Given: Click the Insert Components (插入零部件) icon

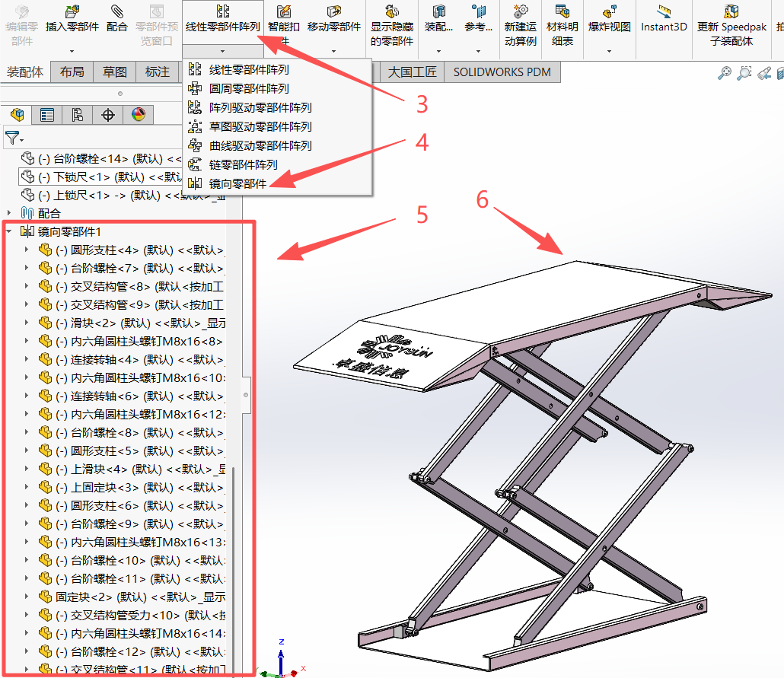Looking at the screenshot, I should pos(72,12).
